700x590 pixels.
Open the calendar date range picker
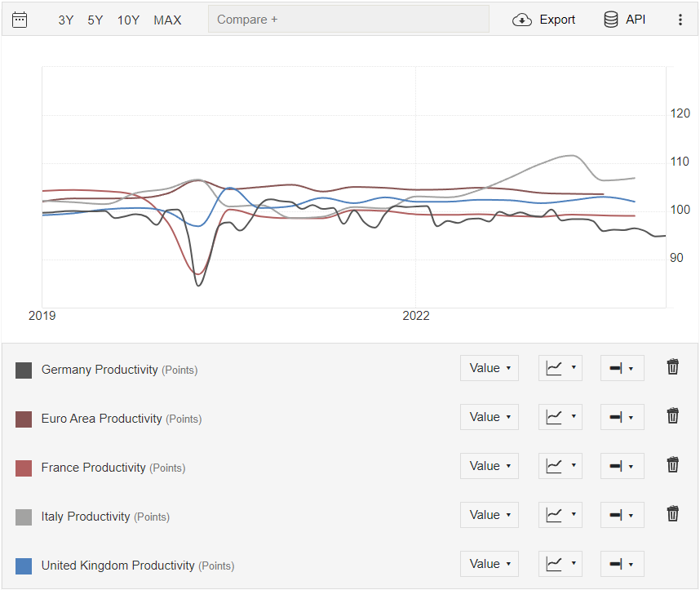20,20
